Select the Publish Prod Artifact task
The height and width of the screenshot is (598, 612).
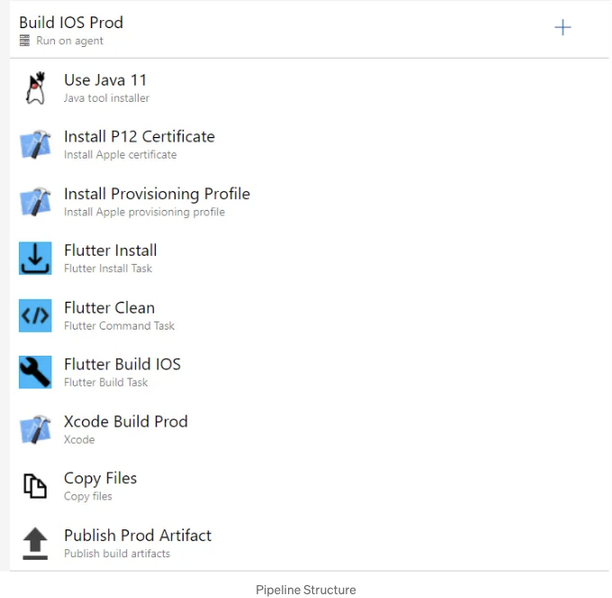point(309,543)
